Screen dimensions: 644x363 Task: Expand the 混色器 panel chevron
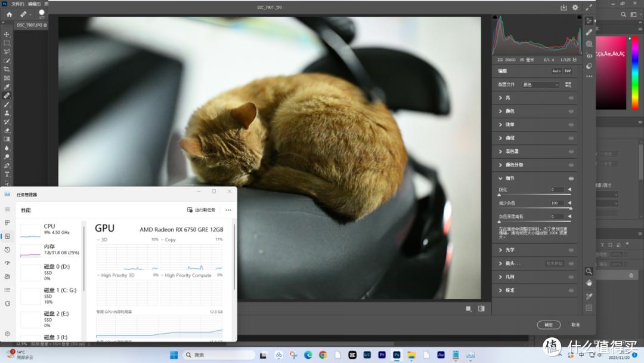(x=500, y=152)
